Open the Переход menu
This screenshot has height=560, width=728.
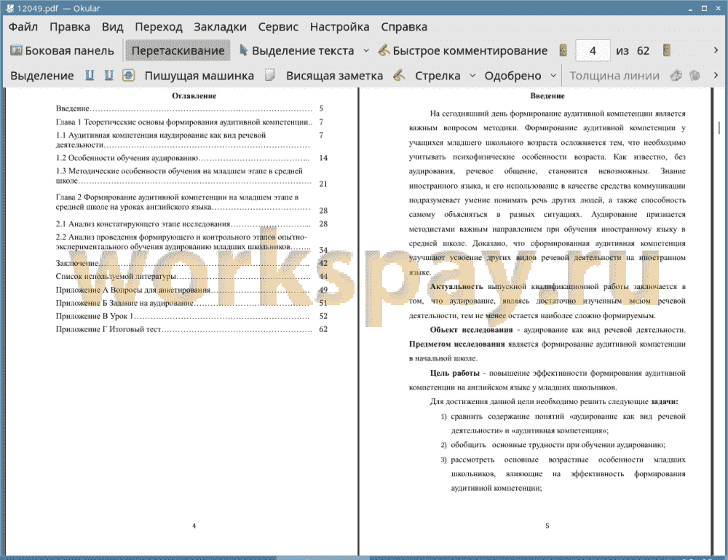coord(158,27)
